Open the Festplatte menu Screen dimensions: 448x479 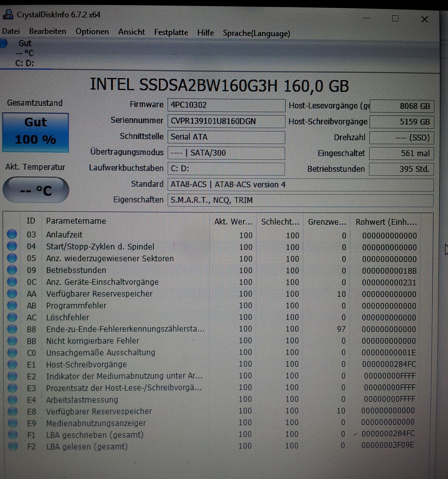(171, 32)
